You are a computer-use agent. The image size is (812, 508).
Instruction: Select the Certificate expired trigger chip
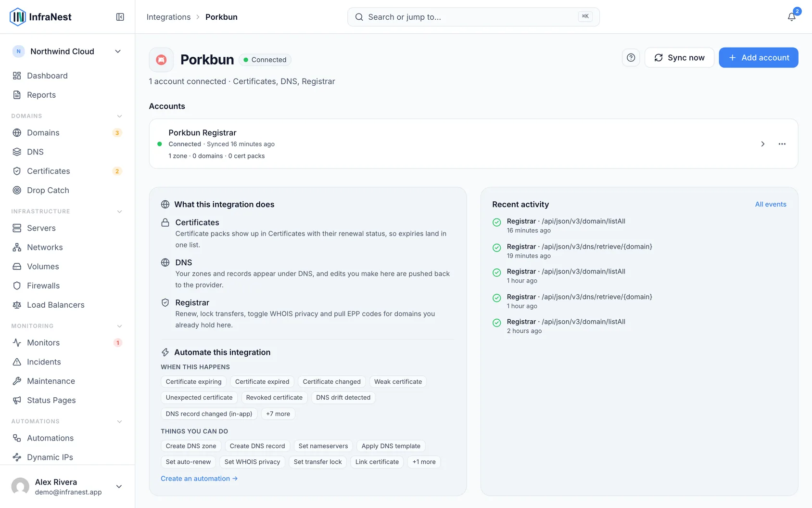click(x=262, y=382)
